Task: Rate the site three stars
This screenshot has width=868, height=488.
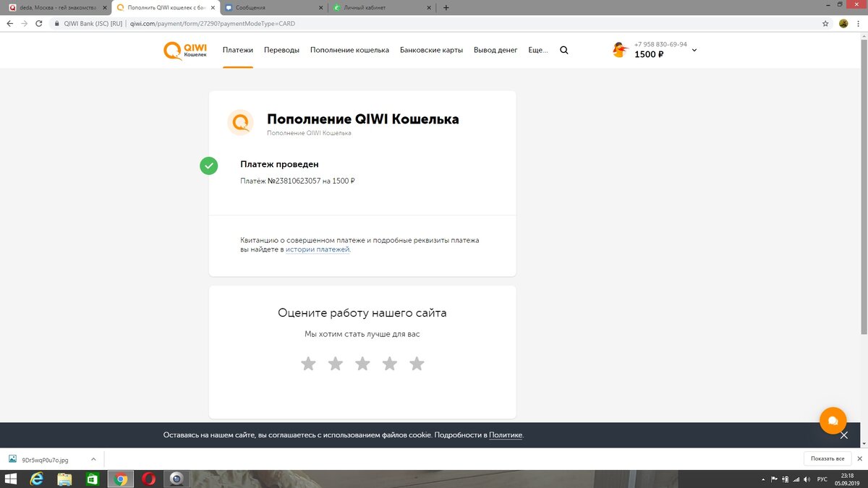Action: pyautogui.click(x=362, y=364)
